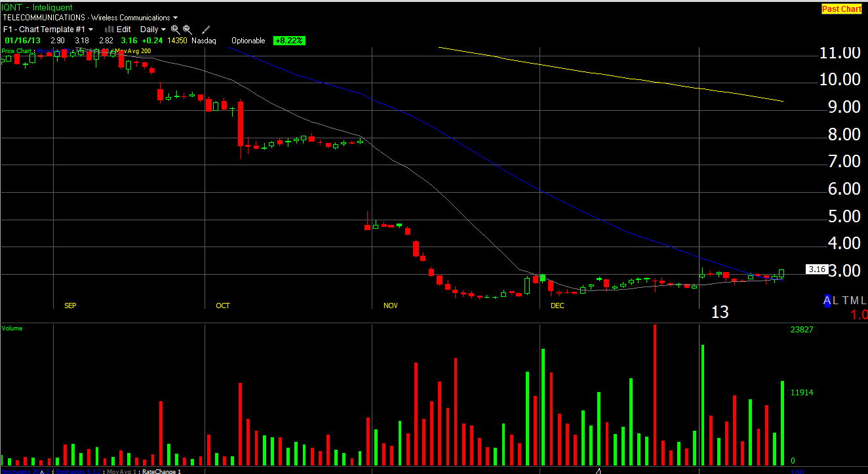868x474 pixels.
Task: Click the Edit chart bars icon
Action: [x=109, y=30]
